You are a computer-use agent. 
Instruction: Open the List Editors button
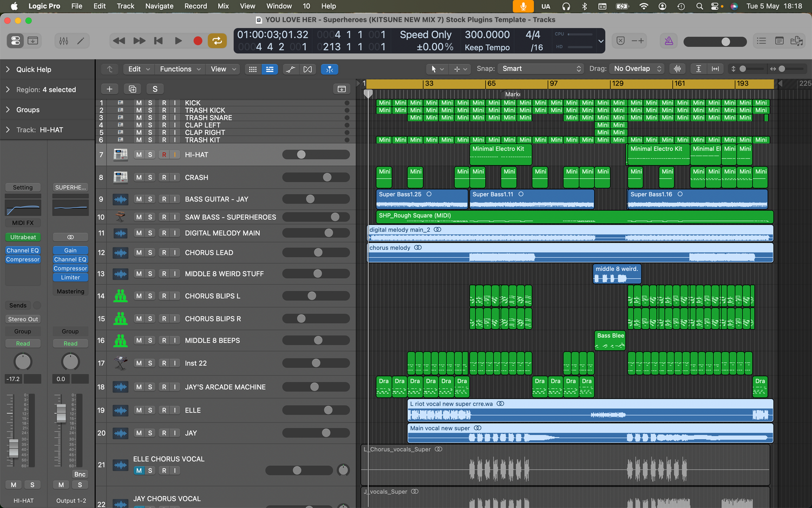762,41
